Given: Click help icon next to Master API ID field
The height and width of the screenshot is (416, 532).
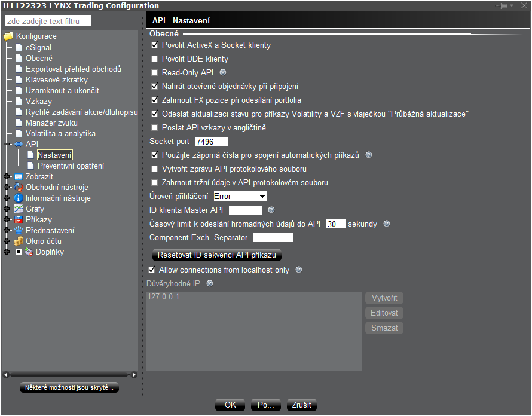Looking at the screenshot, I should [271, 210].
